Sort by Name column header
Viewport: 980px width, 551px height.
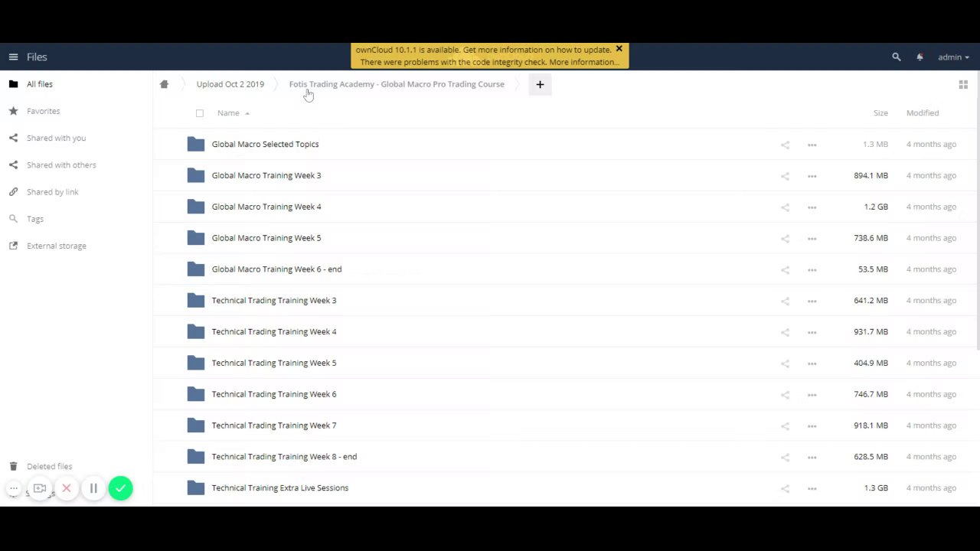(x=228, y=112)
